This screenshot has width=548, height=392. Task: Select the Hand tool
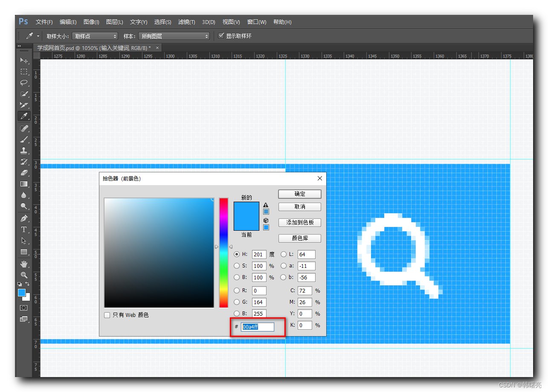click(x=24, y=264)
